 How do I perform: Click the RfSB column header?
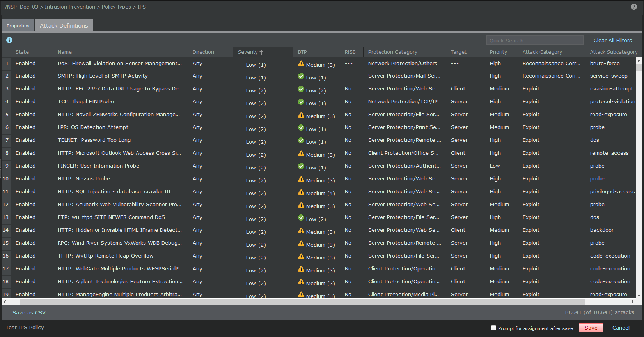(350, 52)
